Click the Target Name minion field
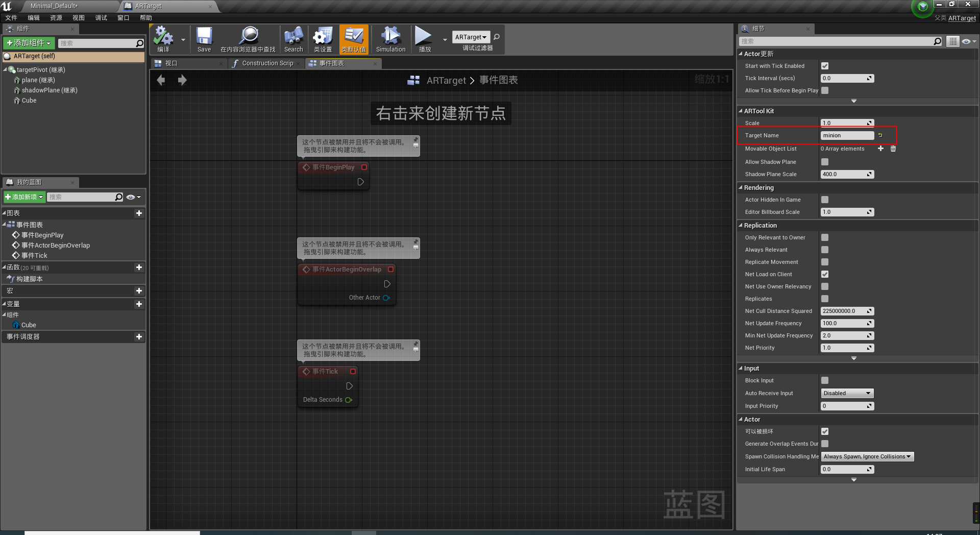 (x=846, y=135)
